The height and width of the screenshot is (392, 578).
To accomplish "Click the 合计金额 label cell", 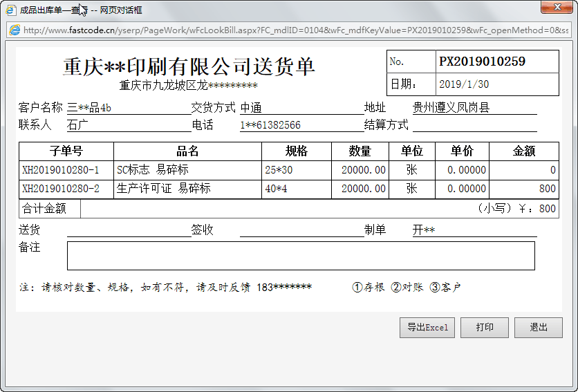I will tap(50, 209).
